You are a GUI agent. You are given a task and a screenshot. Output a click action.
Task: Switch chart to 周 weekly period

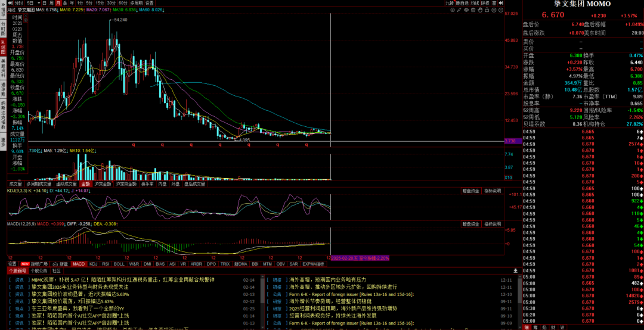(x=51, y=3)
